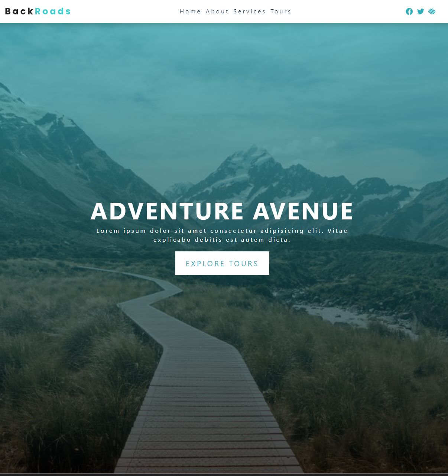Open the Twitter bird icon
448x476 pixels.
[x=421, y=12]
